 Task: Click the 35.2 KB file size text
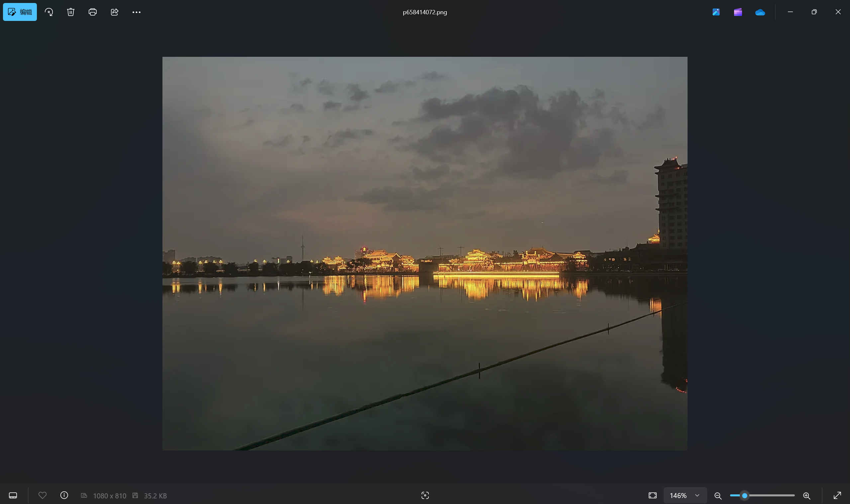155,495
